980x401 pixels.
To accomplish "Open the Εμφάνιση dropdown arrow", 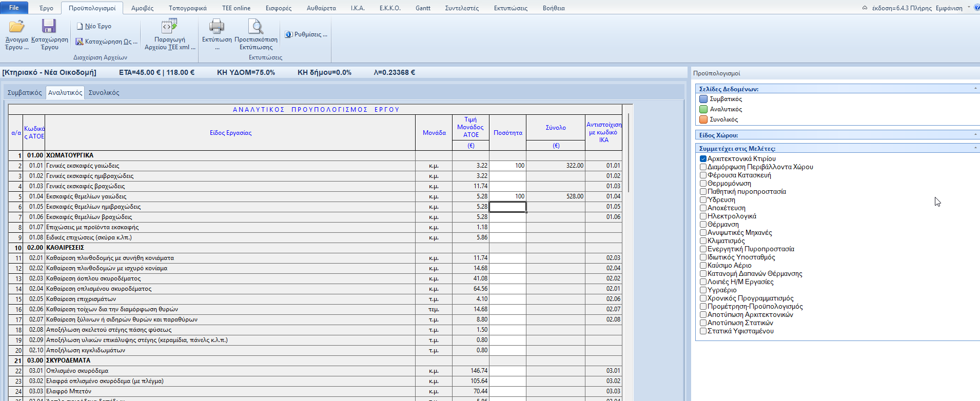I will pyautogui.click(x=969, y=8).
